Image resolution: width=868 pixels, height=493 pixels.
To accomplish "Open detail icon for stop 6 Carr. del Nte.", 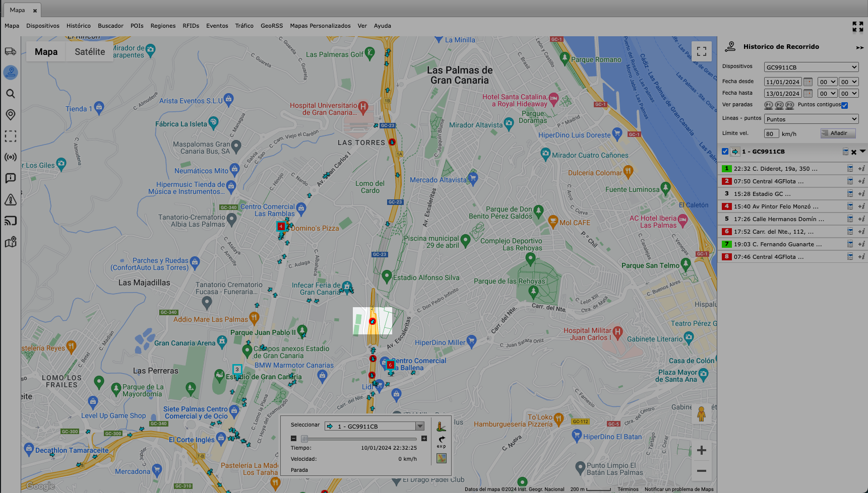I will pyautogui.click(x=850, y=232).
